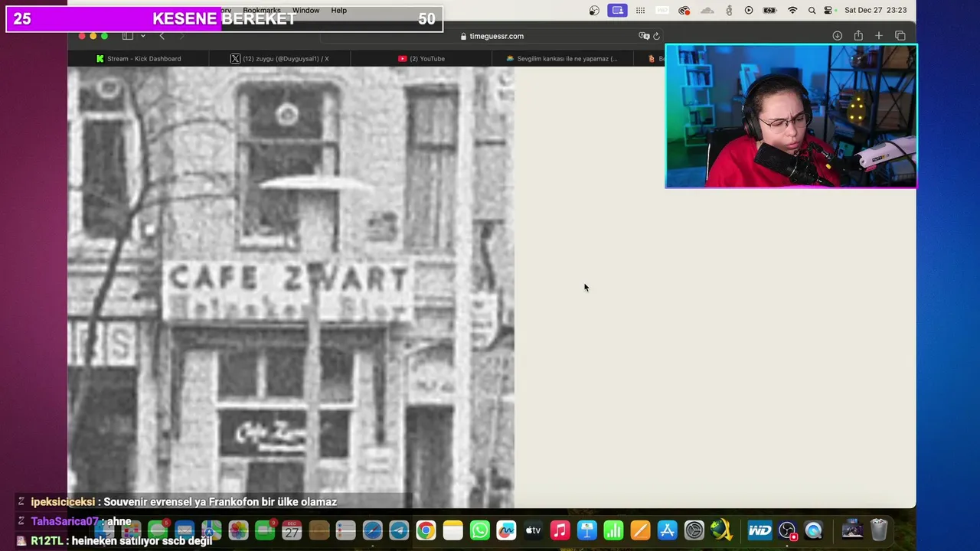
Task: Open Apple TV from the dock
Action: (533, 530)
